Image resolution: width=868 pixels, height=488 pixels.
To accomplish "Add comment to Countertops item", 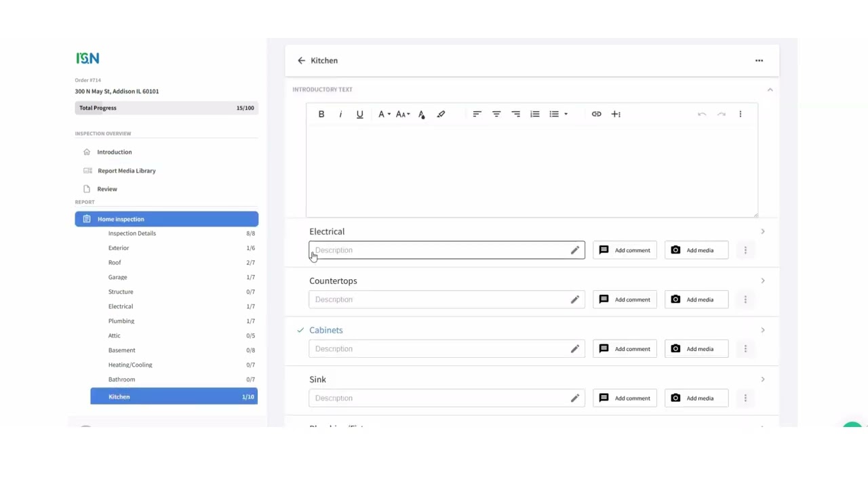I will [625, 300].
